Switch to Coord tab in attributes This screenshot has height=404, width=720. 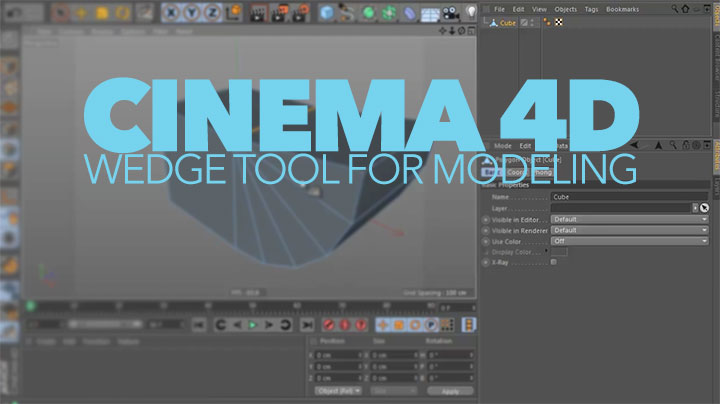coord(516,172)
